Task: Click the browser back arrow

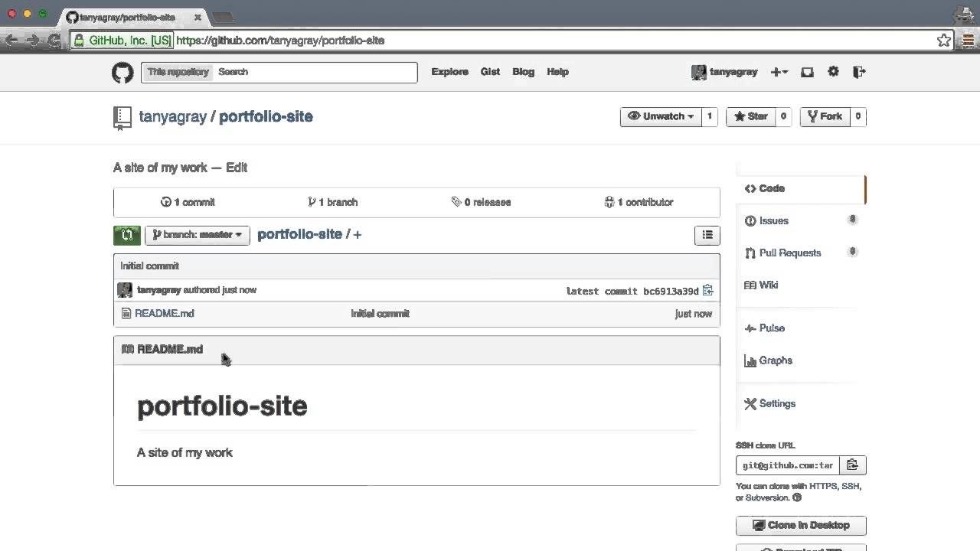Action: point(11,41)
